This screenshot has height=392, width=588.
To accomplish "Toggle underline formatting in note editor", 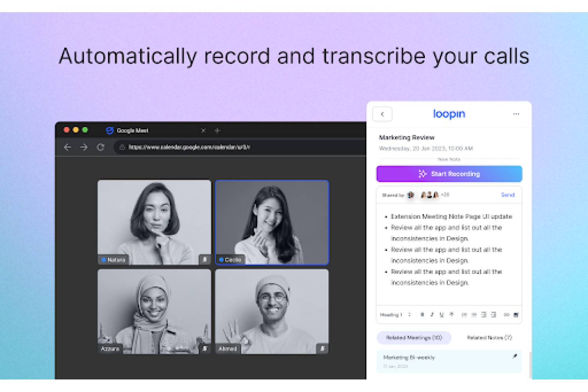I will (442, 315).
